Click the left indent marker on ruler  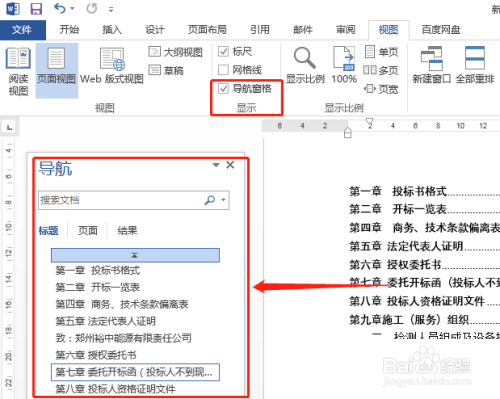pos(347,133)
